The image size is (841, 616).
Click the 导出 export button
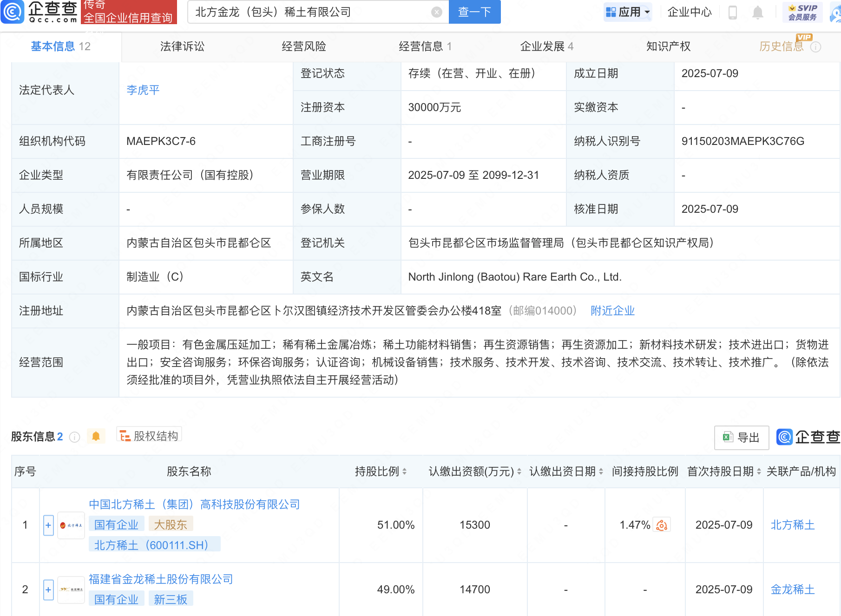[742, 438]
